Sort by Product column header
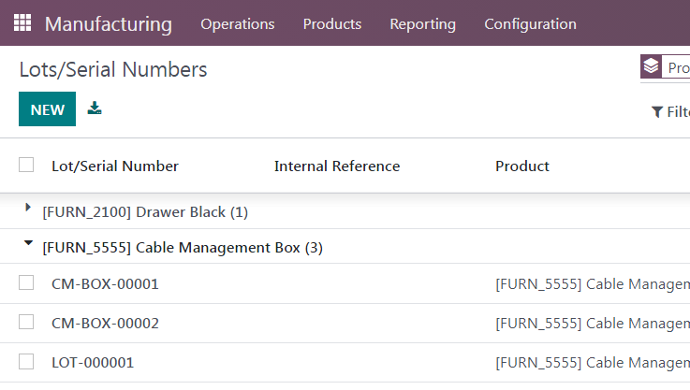 (522, 166)
